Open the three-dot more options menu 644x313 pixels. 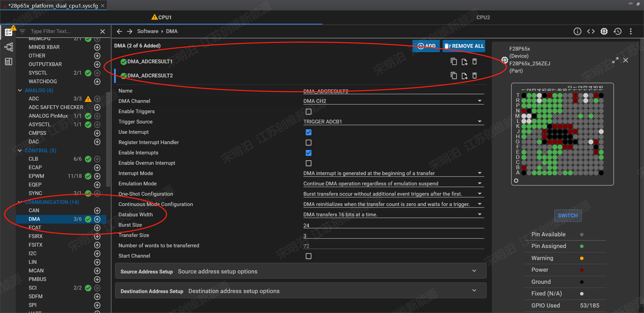point(631,31)
